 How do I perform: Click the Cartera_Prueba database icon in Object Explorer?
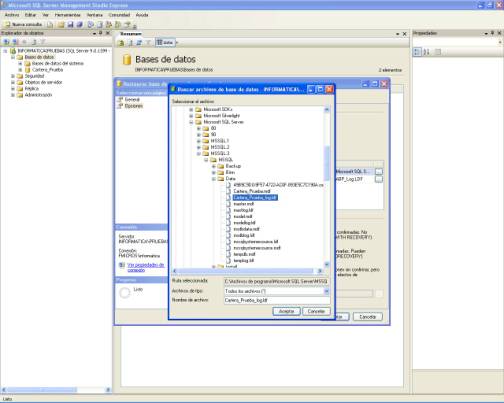[28, 70]
